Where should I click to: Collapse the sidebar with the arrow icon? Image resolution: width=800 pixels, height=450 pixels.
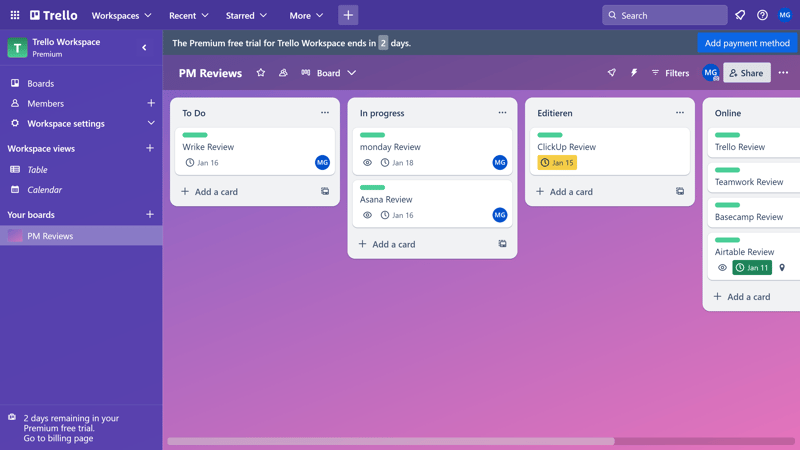[144, 47]
